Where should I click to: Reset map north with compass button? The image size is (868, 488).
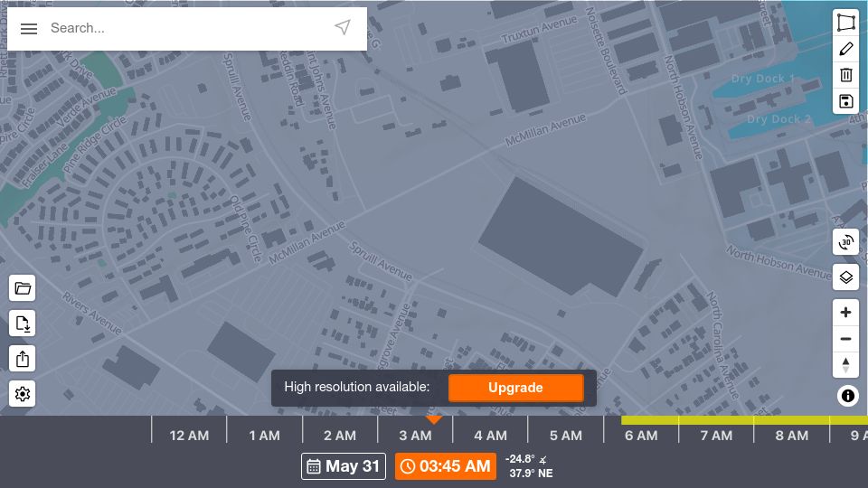[846, 365]
